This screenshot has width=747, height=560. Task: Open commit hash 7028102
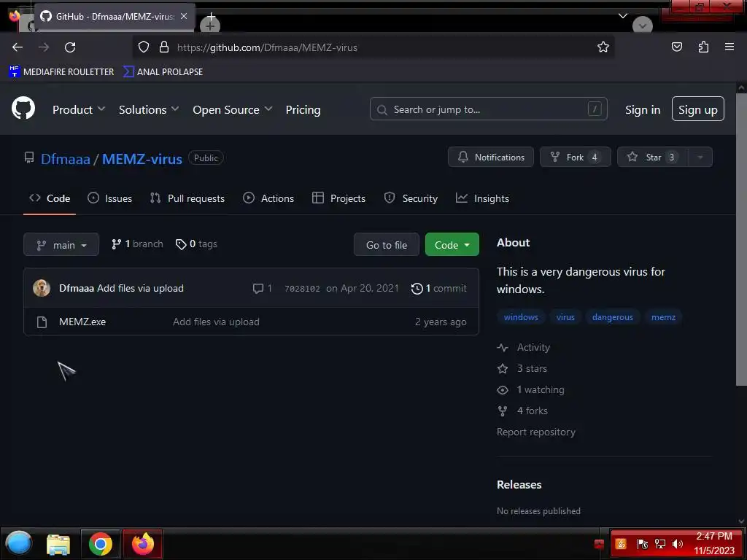pos(302,289)
